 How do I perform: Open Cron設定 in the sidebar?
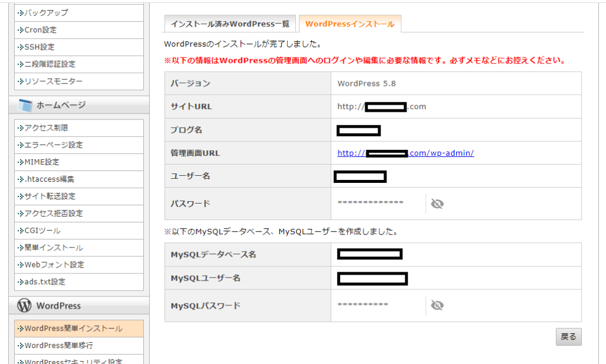click(x=79, y=30)
